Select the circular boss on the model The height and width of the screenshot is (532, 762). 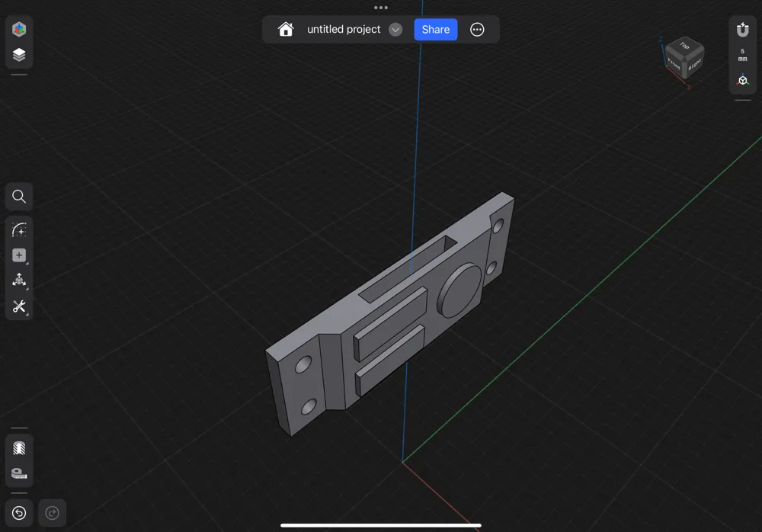pos(459,291)
